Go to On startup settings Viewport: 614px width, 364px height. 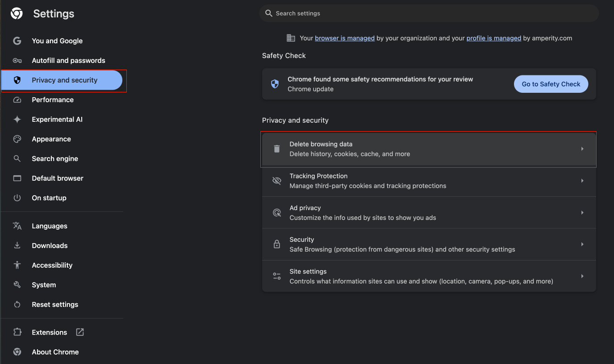49,198
